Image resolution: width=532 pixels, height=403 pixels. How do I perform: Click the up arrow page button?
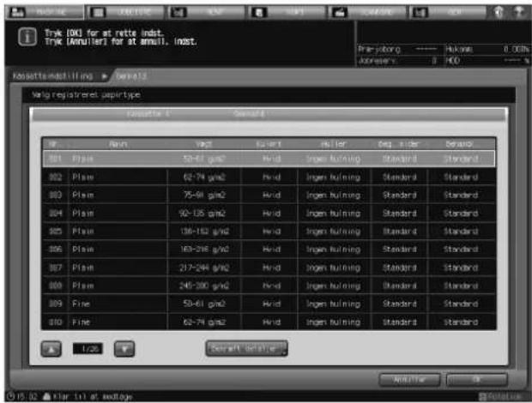51,349
